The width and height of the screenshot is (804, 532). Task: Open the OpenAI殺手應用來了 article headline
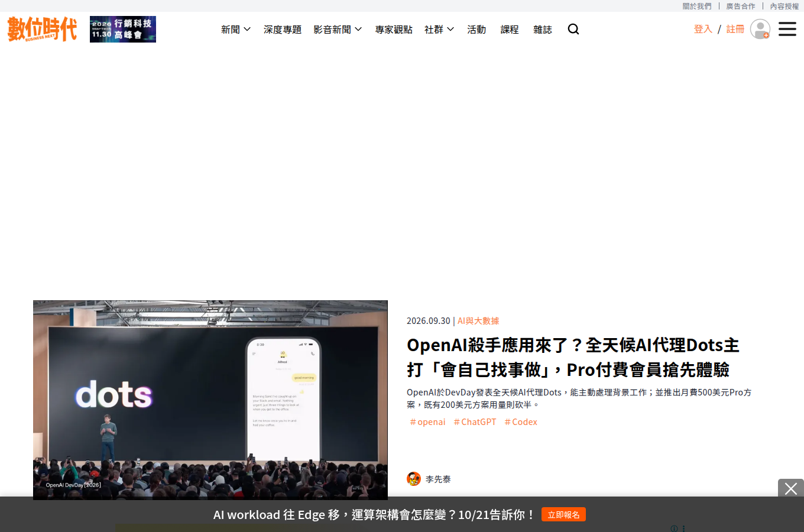(573, 357)
